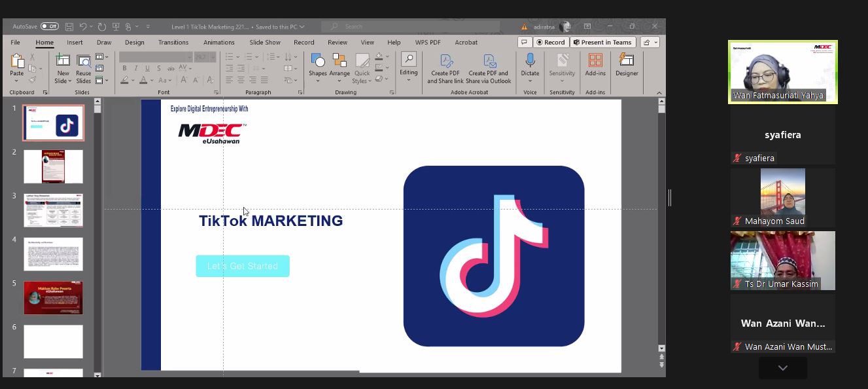Open Reuse Slides

pyautogui.click(x=84, y=68)
